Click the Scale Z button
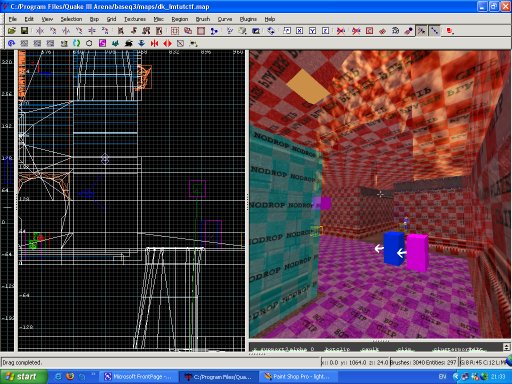This screenshot has width=512, height=384. pyautogui.click(x=325, y=31)
